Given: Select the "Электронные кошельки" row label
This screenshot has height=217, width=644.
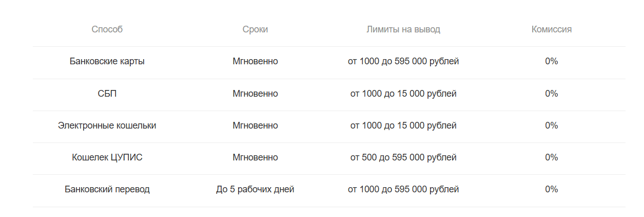Looking at the screenshot, I should (x=107, y=125).
